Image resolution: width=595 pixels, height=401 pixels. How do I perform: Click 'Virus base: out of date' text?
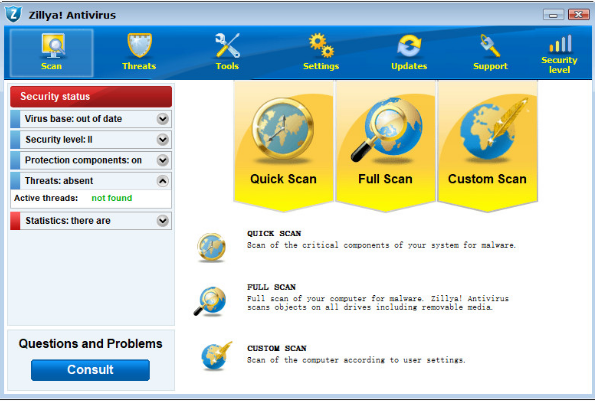point(73,119)
